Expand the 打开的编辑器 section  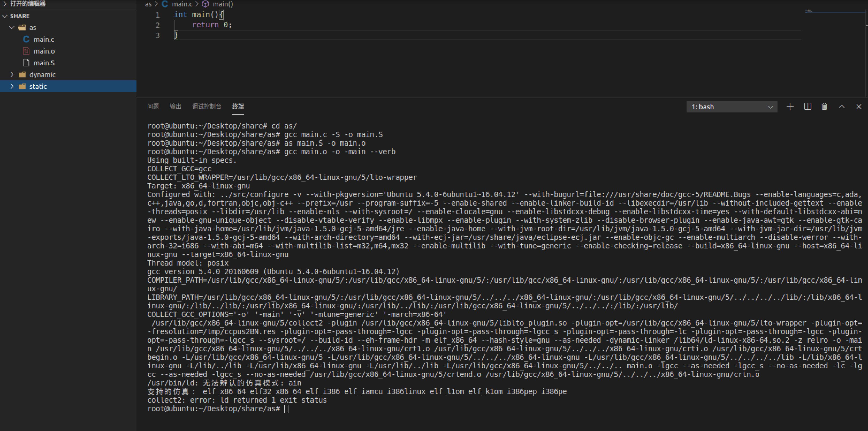point(5,4)
